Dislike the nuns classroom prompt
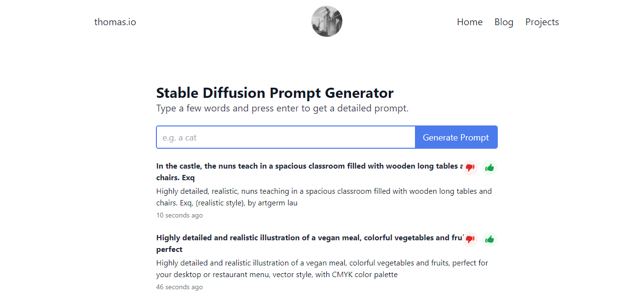The image size is (644, 296). point(470,168)
